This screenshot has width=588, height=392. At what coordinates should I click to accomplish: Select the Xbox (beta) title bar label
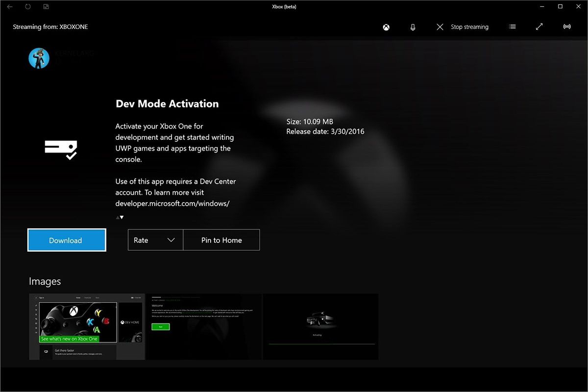[x=284, y=6]
